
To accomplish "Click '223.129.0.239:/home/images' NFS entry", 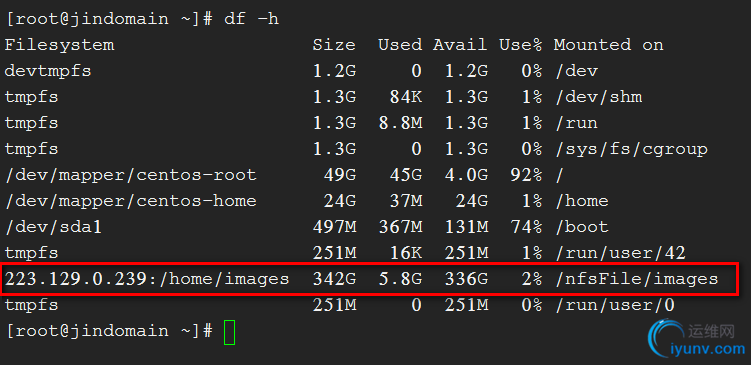I will pyautogui.click(x=147, y=279).
